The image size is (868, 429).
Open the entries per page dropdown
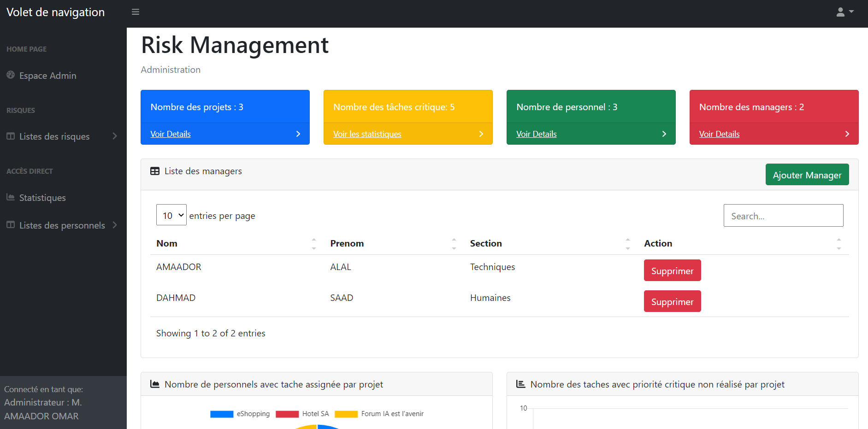[171, 215]
